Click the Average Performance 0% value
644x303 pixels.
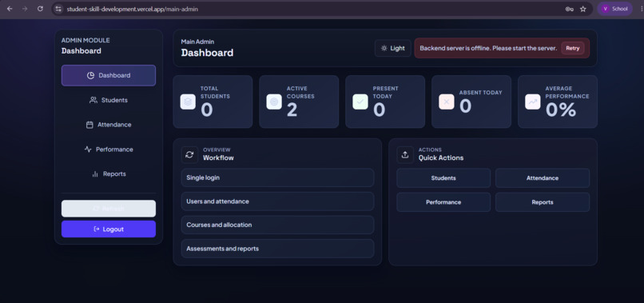click(561, 110)
